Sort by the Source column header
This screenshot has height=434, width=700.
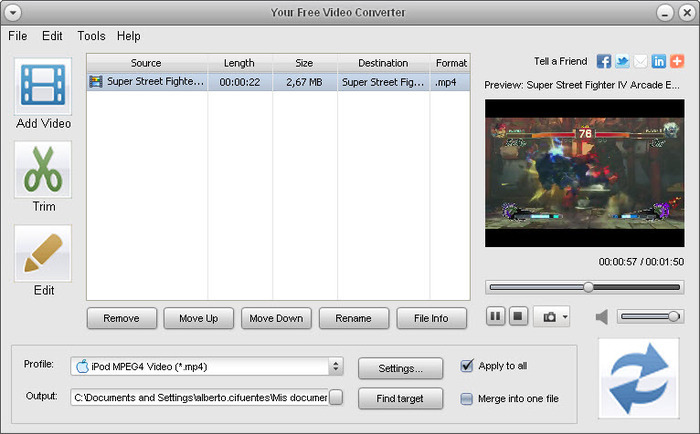(x=146, y=63)
